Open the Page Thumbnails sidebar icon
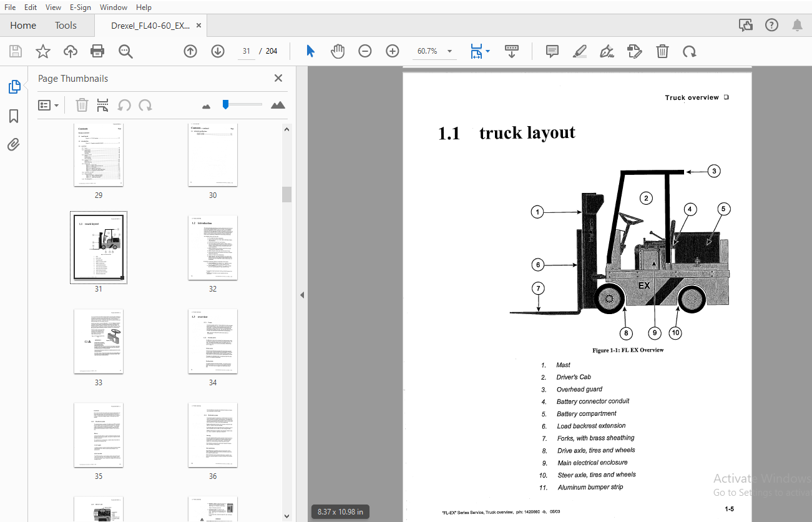This screenshot has height=522, width=812. click(x=14, y=87)
